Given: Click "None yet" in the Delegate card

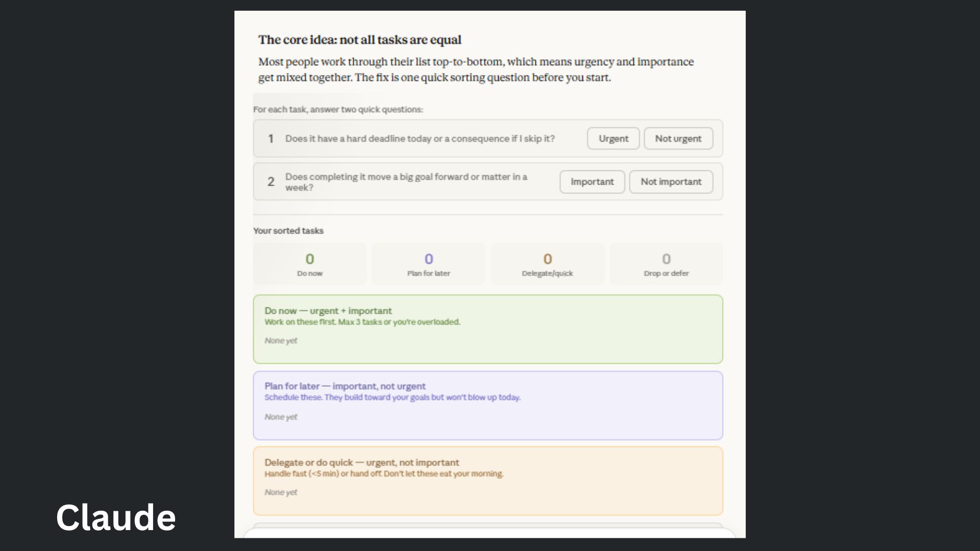Looking at the screenshot, I should click(281, 492).
